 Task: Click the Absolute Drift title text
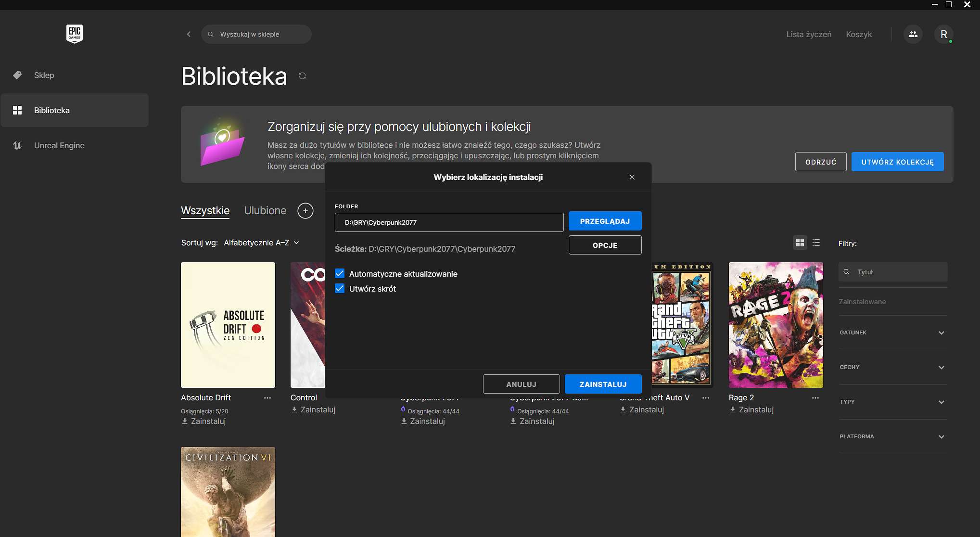click(x=206, y=397)
